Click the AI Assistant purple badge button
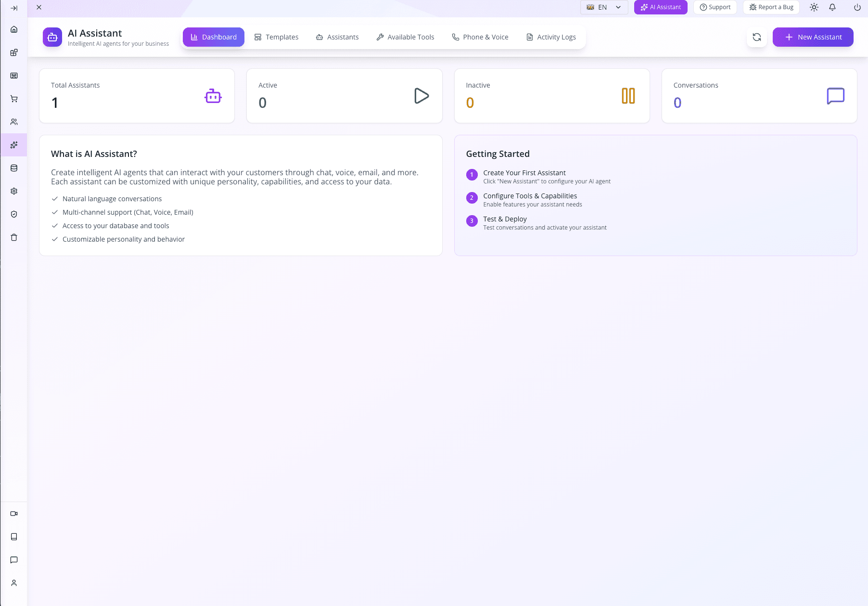868x606 pixels. click(660, 7)
